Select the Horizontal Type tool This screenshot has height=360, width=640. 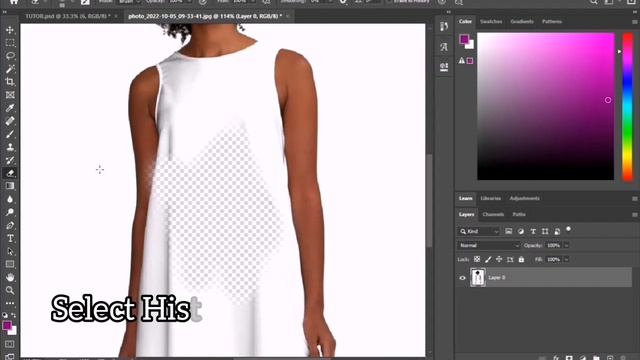[10, 238]
